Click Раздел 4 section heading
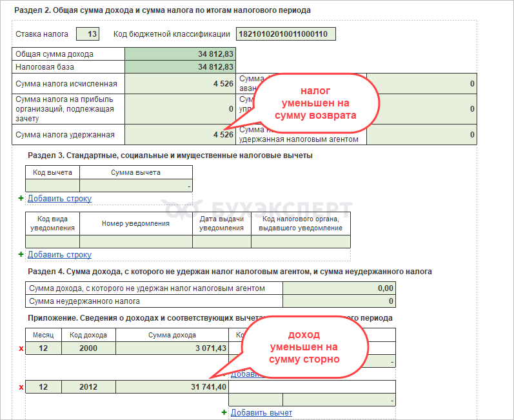Image resolution: width=514 pixels, height=420 pixels. click(230, 272)
